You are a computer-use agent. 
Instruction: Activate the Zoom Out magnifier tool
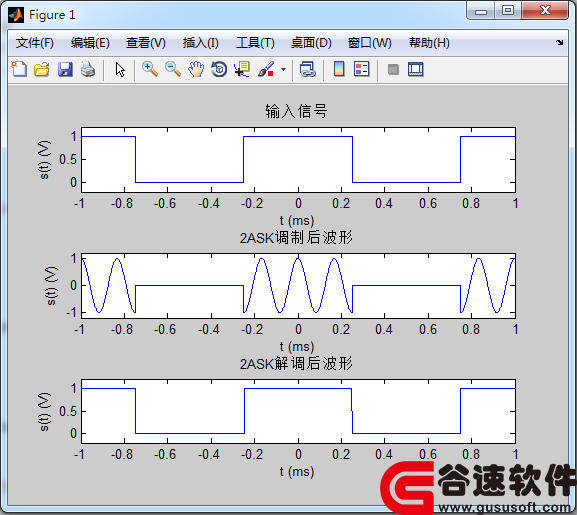pyautogui.click(x=173, y=69)
